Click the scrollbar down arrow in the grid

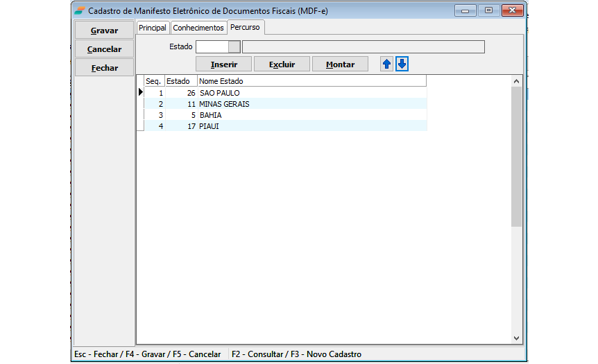pyautogui.click(x=516, y=338)
